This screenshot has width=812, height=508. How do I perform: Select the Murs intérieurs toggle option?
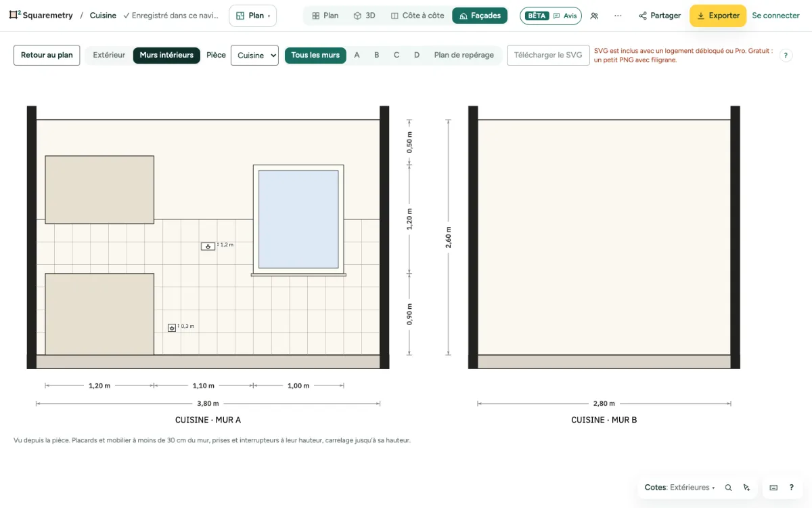(166, 56)
